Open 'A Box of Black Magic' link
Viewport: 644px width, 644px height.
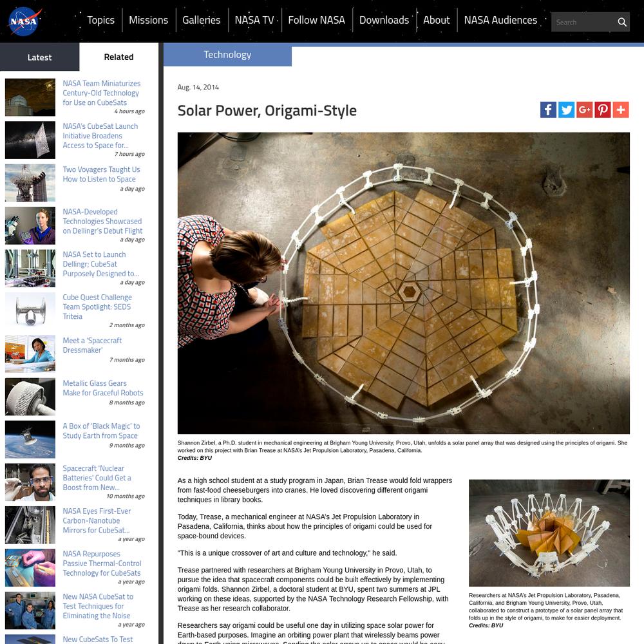[x=101, y=430]
